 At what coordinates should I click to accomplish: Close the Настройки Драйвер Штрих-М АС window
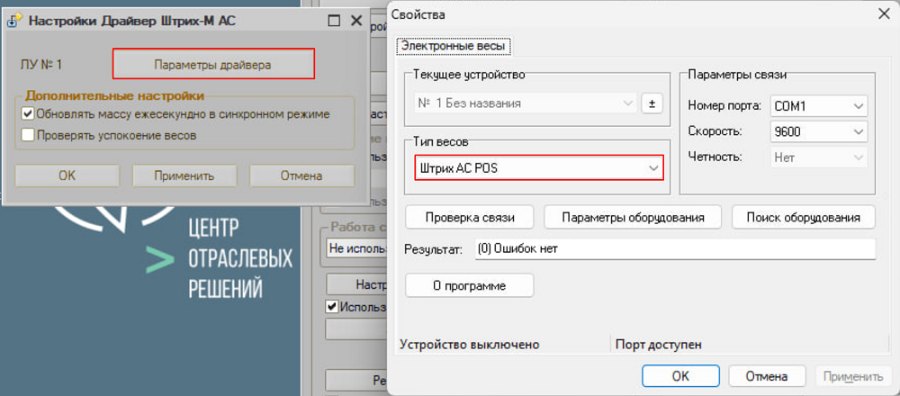(x=356, y=21)
